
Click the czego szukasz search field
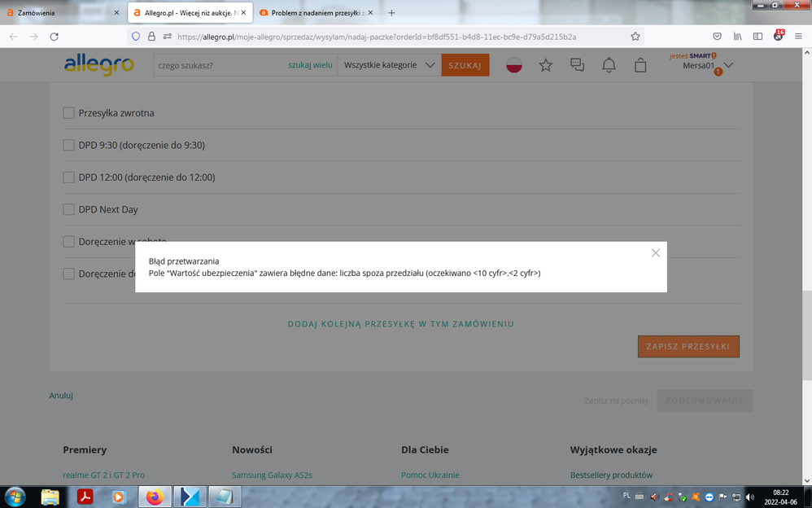tap(220, 65)
